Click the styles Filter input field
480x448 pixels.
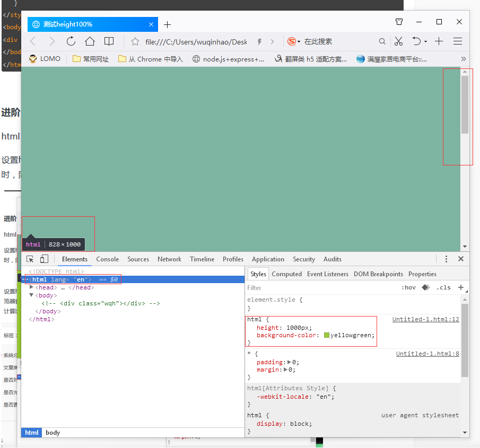coord(318,288)
